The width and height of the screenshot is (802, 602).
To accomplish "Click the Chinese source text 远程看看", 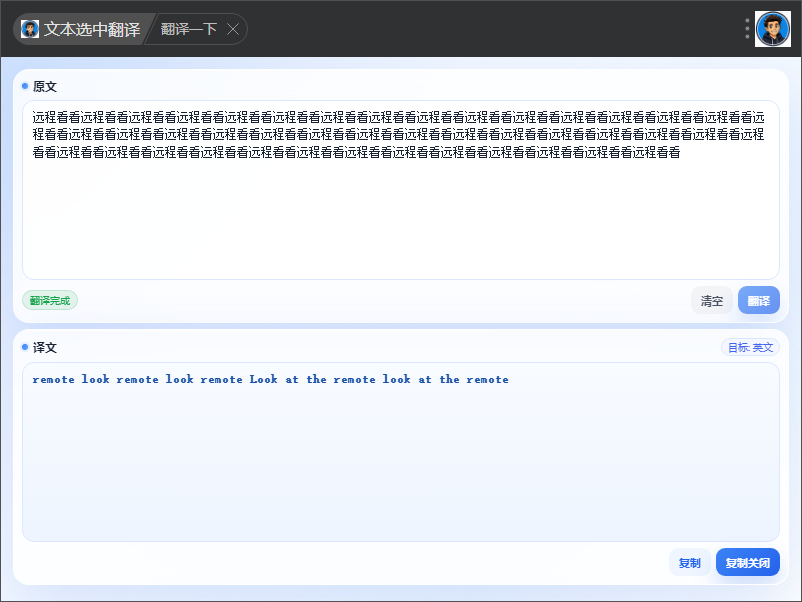I will pyautogui.click(x=398, y=135).
